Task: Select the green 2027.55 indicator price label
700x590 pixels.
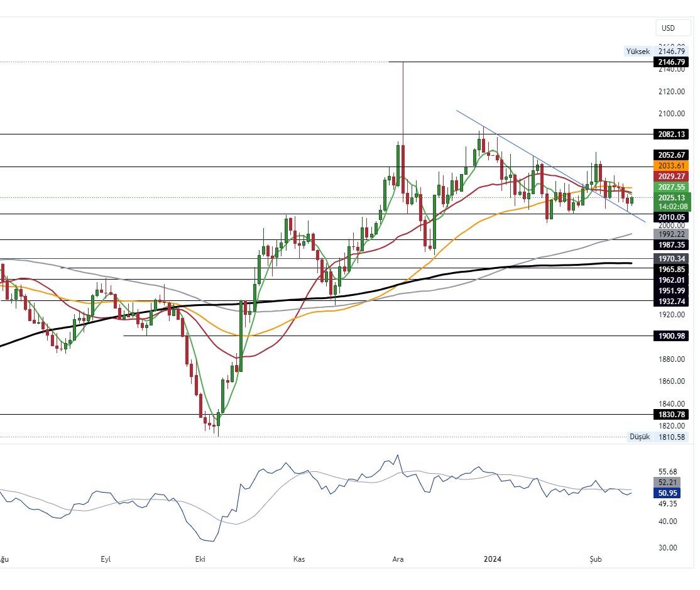Action: (x=672, y=187)
